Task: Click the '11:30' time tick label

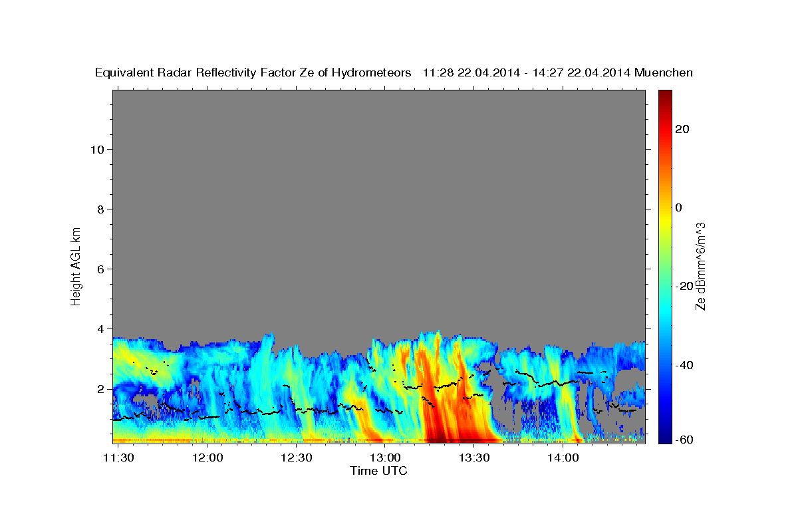Action: (119, 458)
